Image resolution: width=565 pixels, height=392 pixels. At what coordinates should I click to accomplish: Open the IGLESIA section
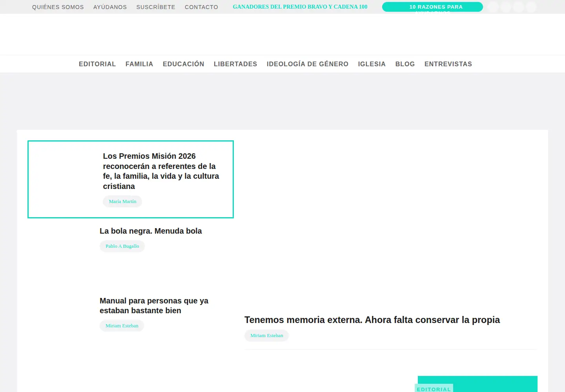click(x=372, y=64)
